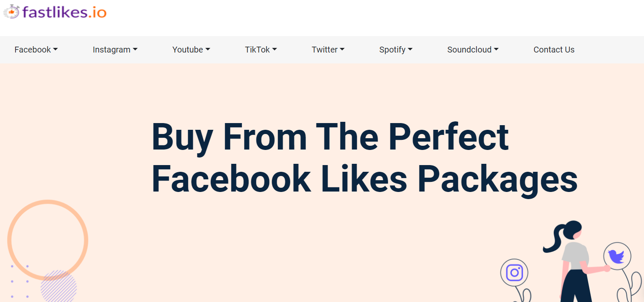The height and width of the screenshot is (302, 644).
Task: Go to the Contact Us page
Action: click(x=554, y=50)
